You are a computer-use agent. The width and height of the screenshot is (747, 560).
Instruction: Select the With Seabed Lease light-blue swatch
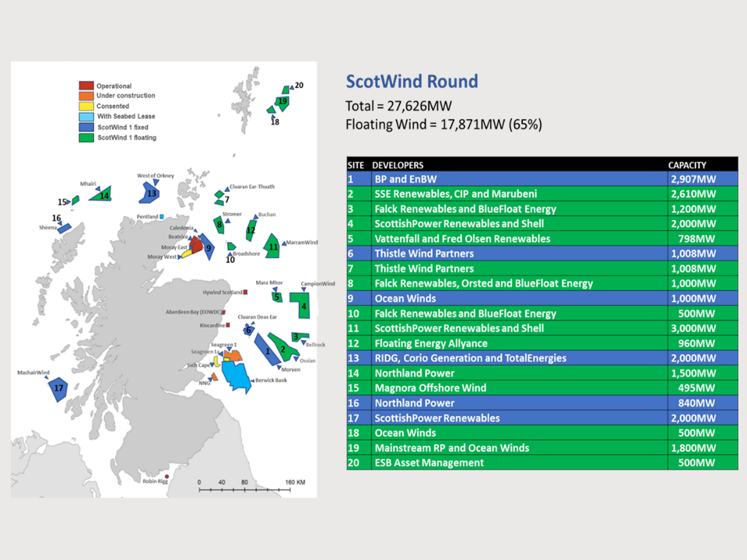tap(86, 117)
